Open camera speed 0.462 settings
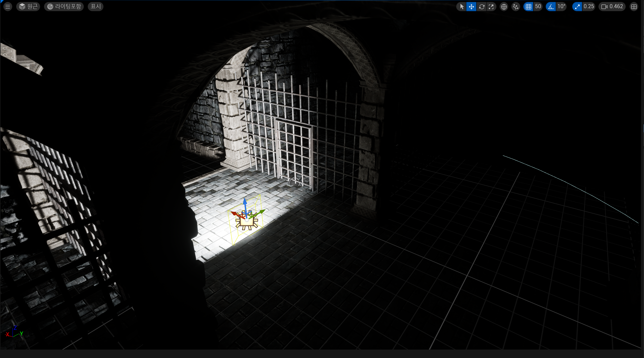This screenshot has height=358, width=644. click(612, 7)
